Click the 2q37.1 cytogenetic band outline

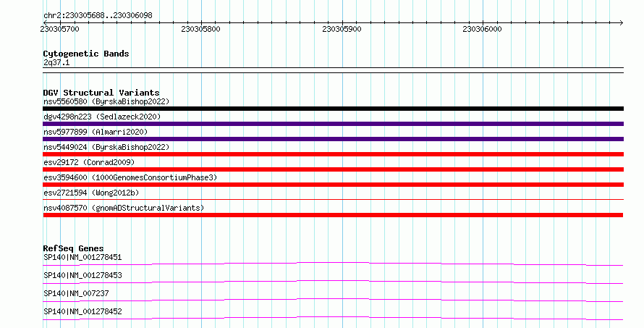(x=333, y=70)
